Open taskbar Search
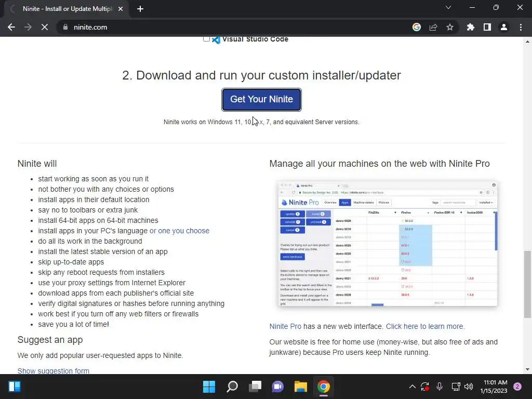The image size is (532, 399). pyautogui.click(x=232, y=387)
